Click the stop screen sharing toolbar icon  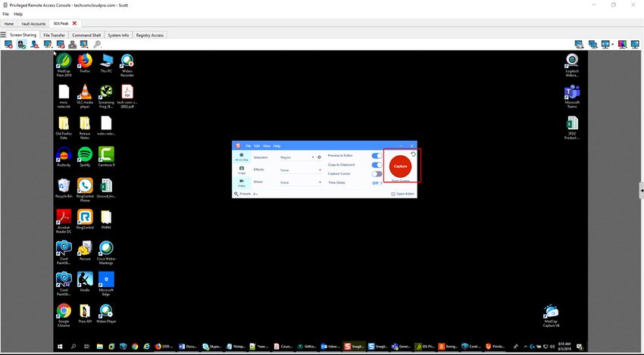tap(8, 44)
